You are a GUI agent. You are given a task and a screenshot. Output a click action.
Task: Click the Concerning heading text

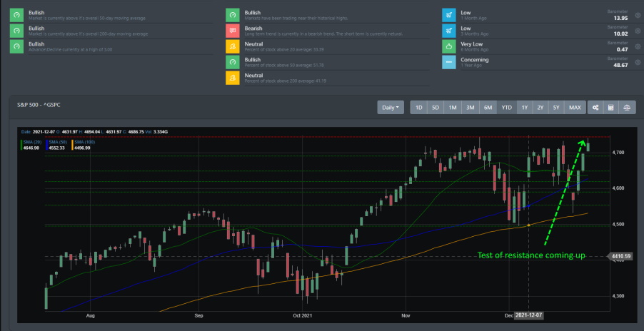click(475, 59)
